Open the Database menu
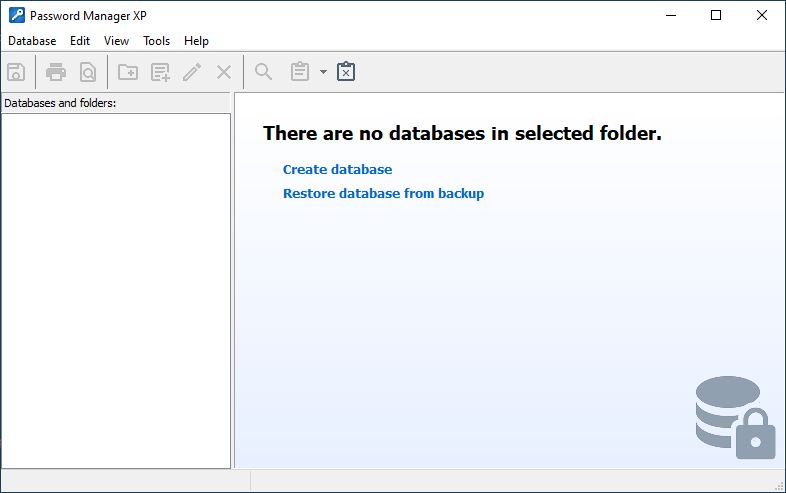The width and height of the screenshot is (786, 493). (x=32, y=41)
